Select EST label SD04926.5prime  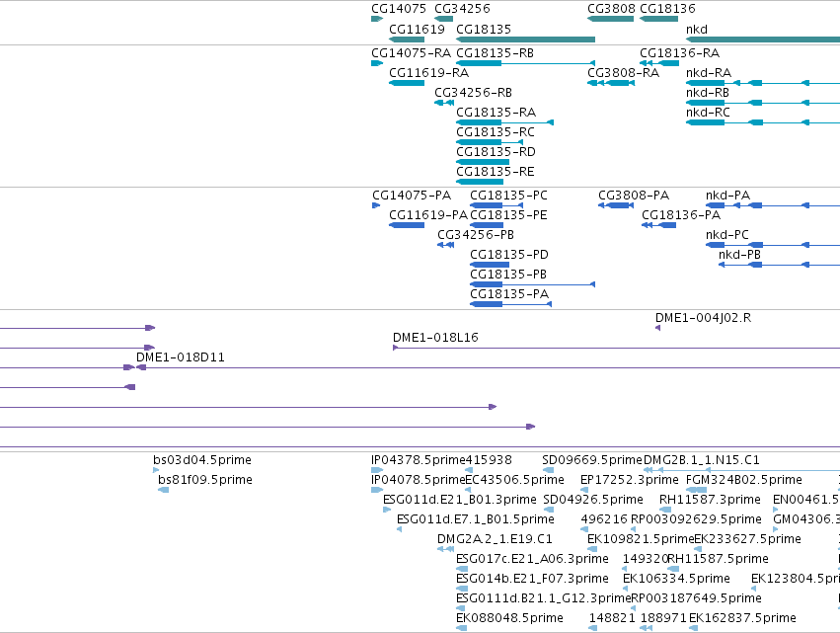point(593,500)
